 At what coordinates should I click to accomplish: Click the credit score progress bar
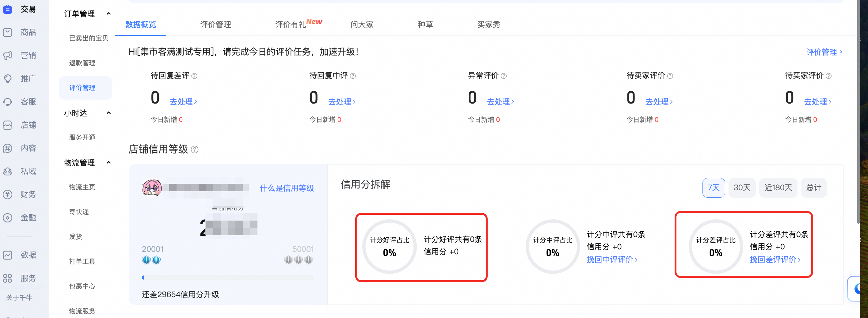(x=228, y=278)
